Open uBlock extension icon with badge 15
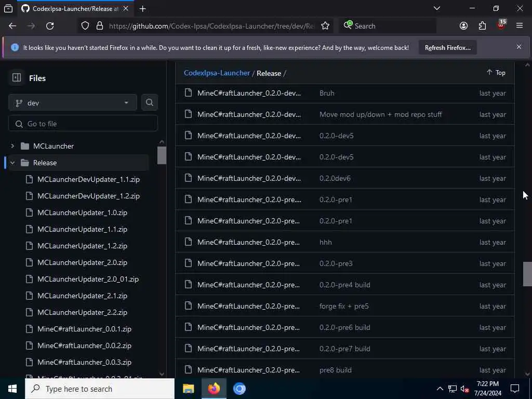 click(x=501, y=25)
